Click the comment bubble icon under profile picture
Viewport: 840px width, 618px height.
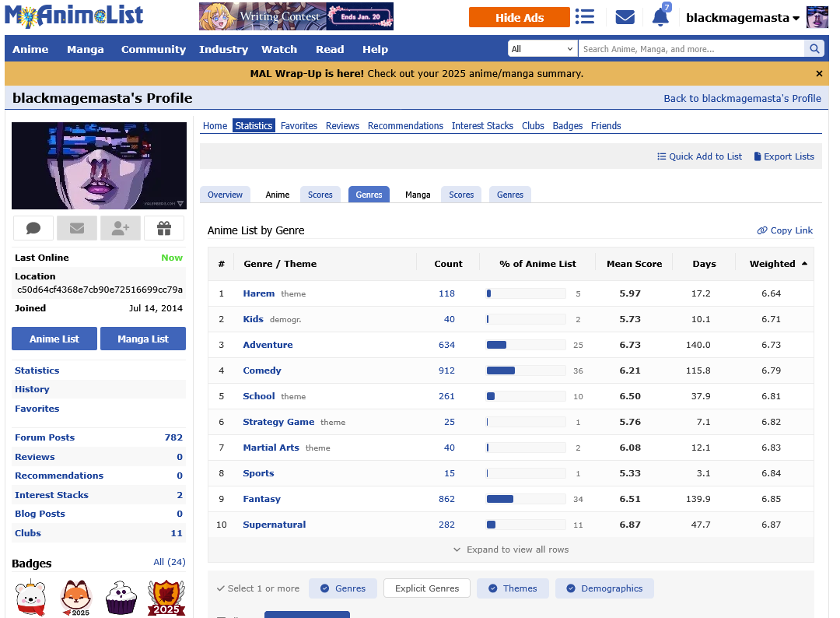click(x=33, y=228)
